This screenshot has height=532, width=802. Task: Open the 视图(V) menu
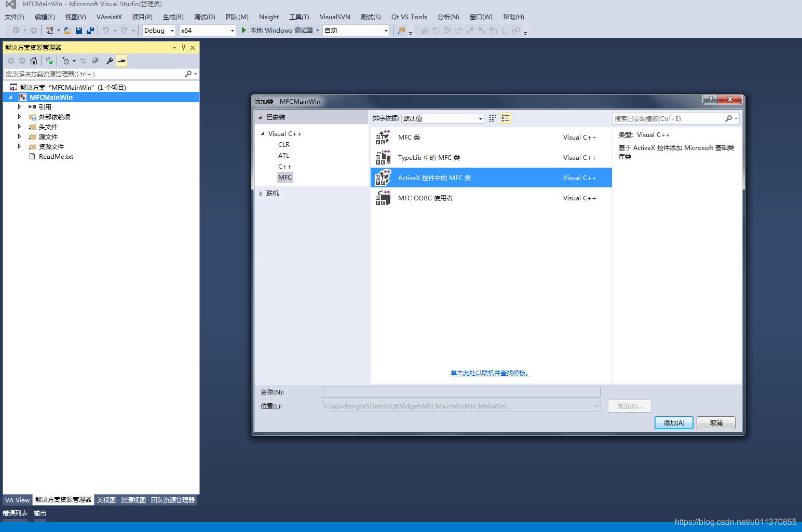(75, 17)
